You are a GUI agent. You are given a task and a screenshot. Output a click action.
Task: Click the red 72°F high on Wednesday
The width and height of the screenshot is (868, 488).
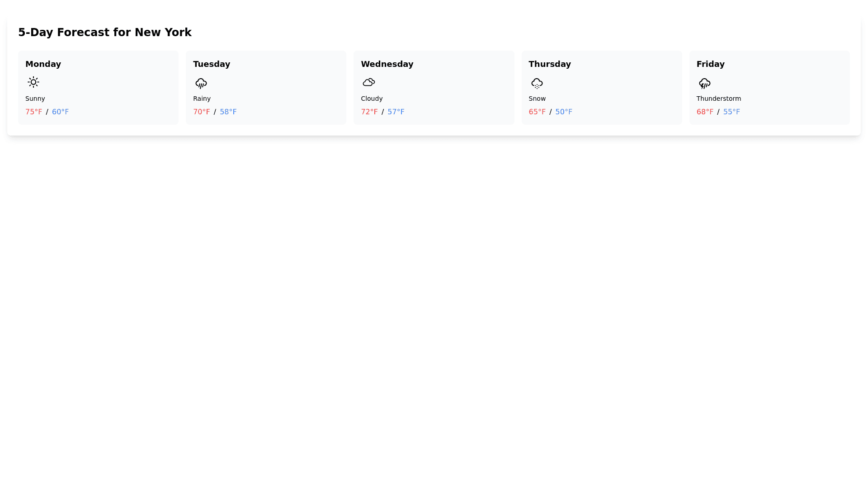coord(369,112)
